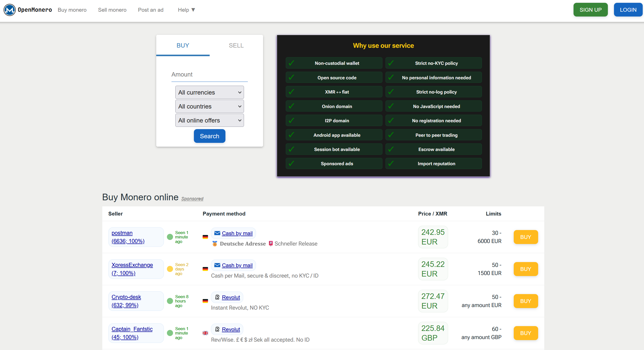Click the envelope icon in XpressExchange's Cash by mail

[x=217, y=265]
